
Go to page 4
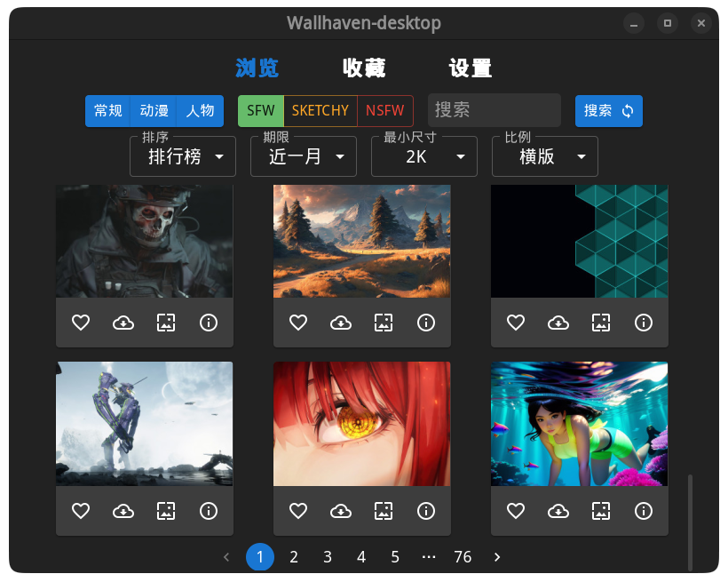coord(361,557)
